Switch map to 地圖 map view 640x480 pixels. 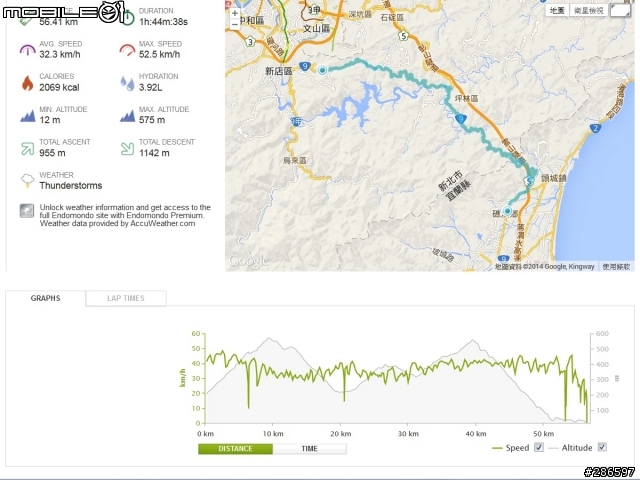[557, 10]
